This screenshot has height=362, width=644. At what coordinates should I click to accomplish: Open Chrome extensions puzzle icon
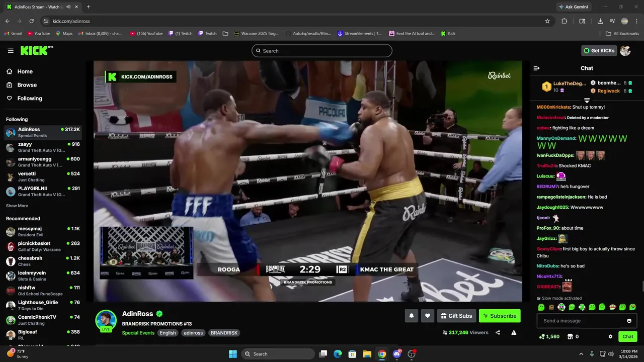[564, 21]
